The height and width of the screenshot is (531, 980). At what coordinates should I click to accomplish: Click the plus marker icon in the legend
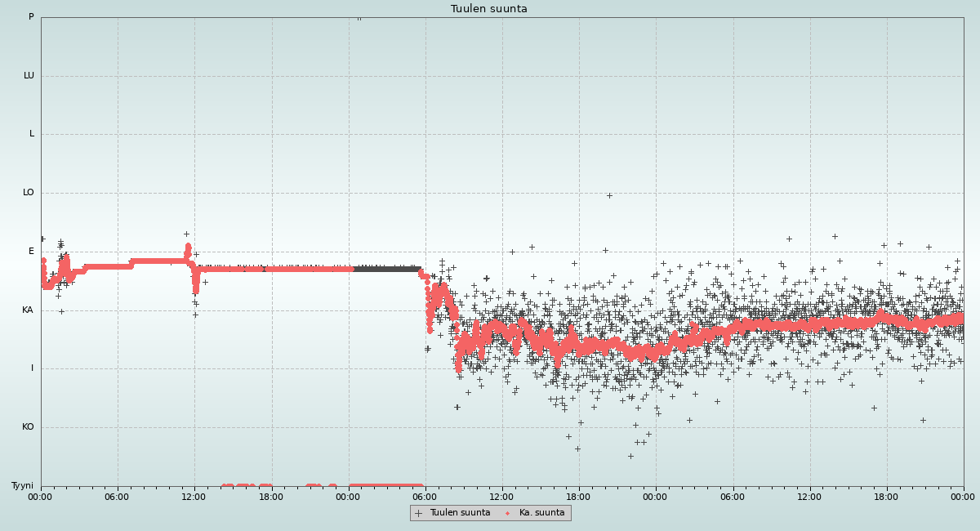click(x=419, y=513)
